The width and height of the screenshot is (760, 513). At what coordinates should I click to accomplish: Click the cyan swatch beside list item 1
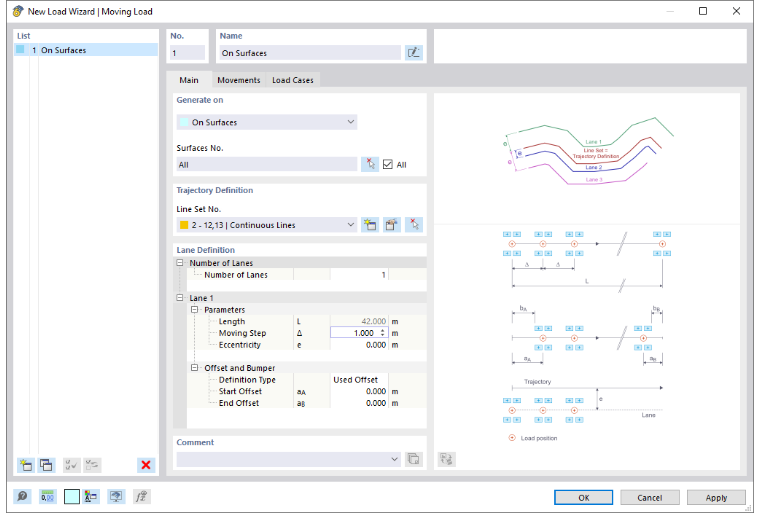coord(20,49)
